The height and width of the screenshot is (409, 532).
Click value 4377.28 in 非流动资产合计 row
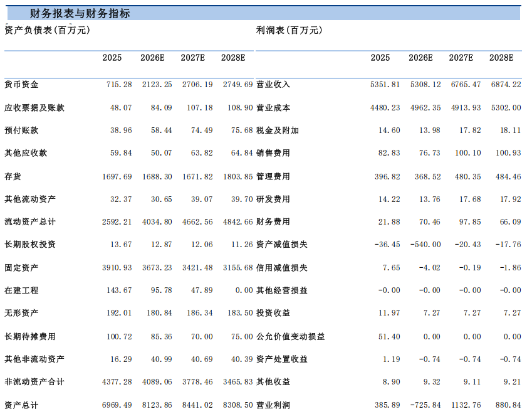[117, 382]
